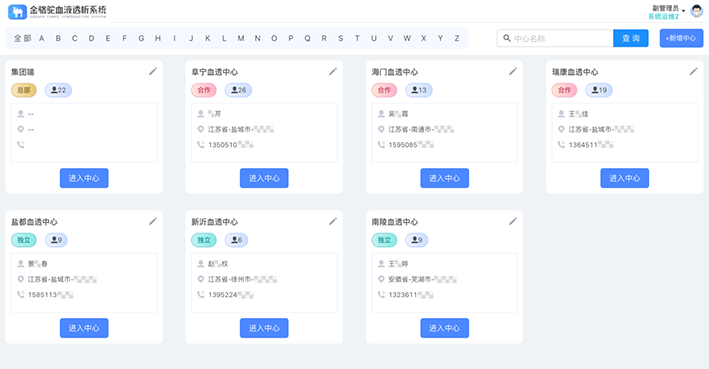The height and width of the screenshot is (369, 709).
Task: Click the 22 member count badge on 集团端
Action: [58, 90]
